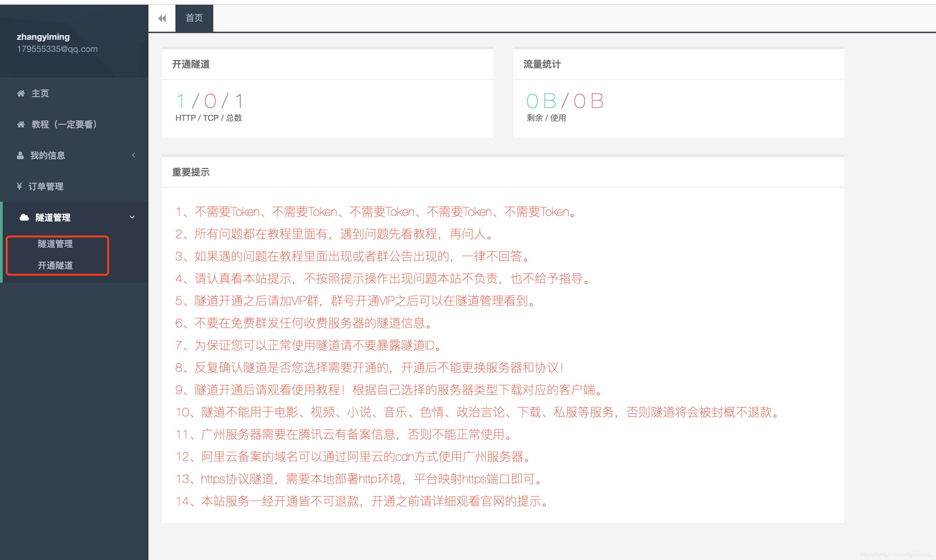Click the HTTP / TCP / 总数 label
The image size is (936, 560).
pos(209,118)
